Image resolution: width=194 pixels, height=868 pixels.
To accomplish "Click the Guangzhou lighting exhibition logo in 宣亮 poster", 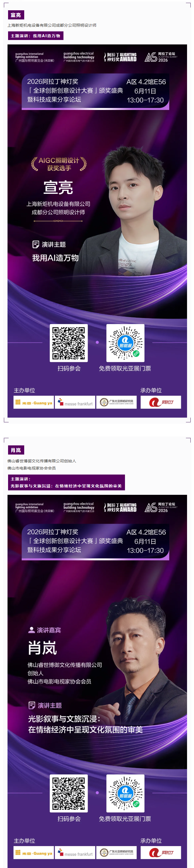I will pos(35,57).
